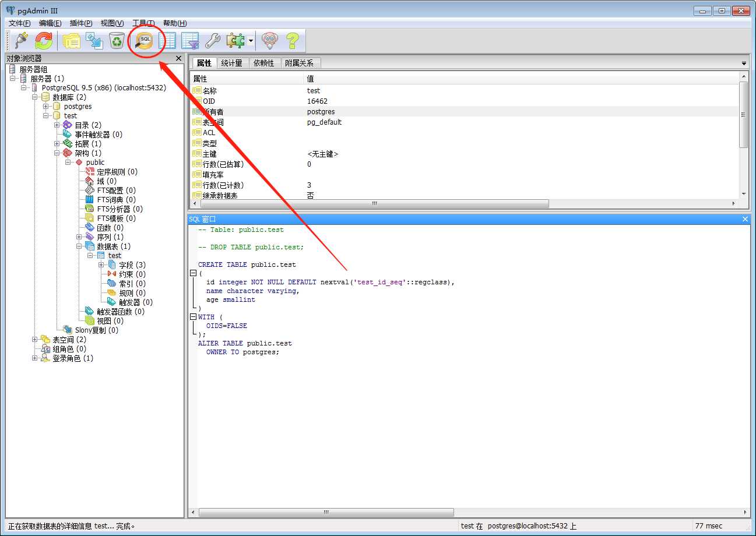Collapse the 服务器 (1) node
The height and width of the screenshot is (536, 756).
point(13,79)
